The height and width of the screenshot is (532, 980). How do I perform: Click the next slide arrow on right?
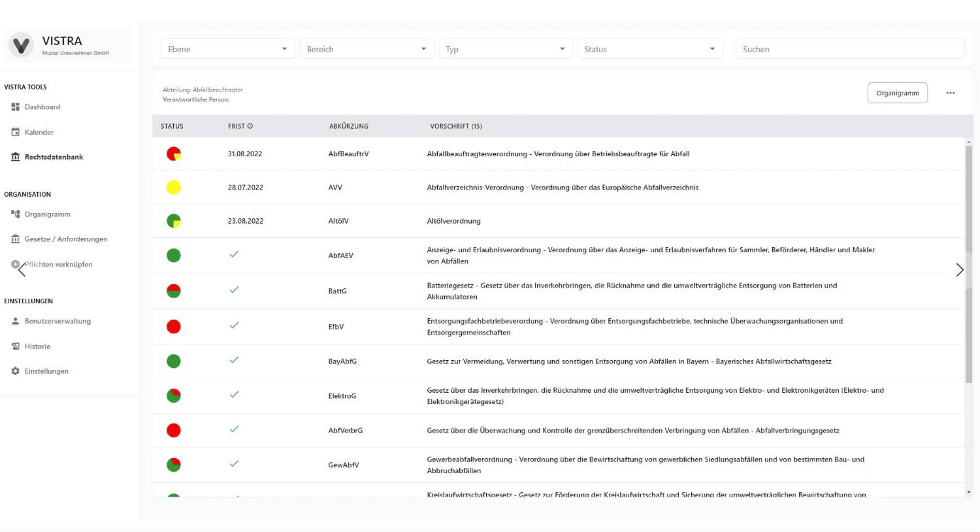pyautogui.click(x=959, y=270)
